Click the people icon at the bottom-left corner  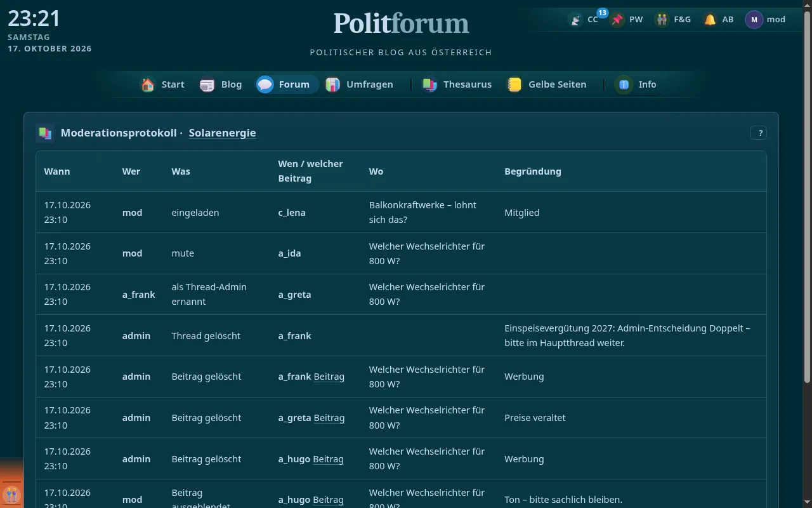(x=11, y=494)
